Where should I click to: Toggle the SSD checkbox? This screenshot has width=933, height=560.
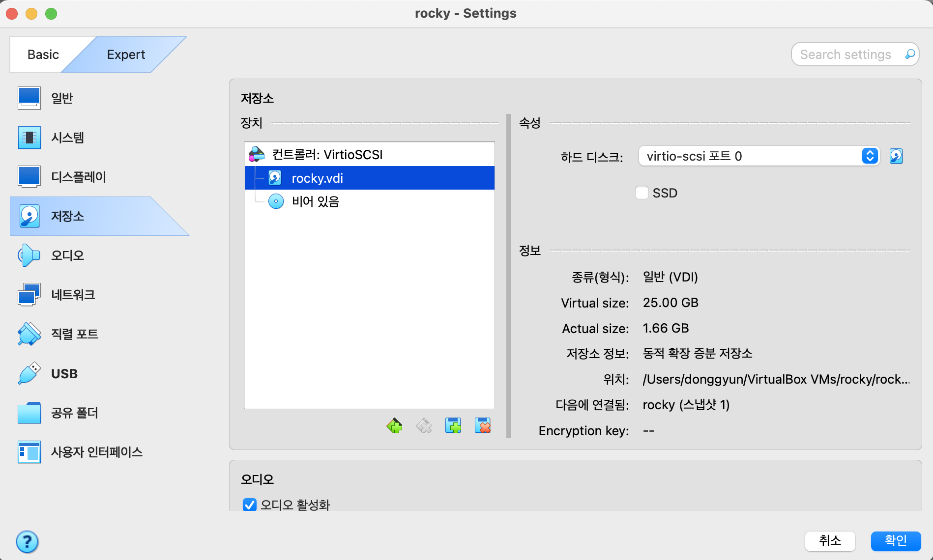coord(641,193)
